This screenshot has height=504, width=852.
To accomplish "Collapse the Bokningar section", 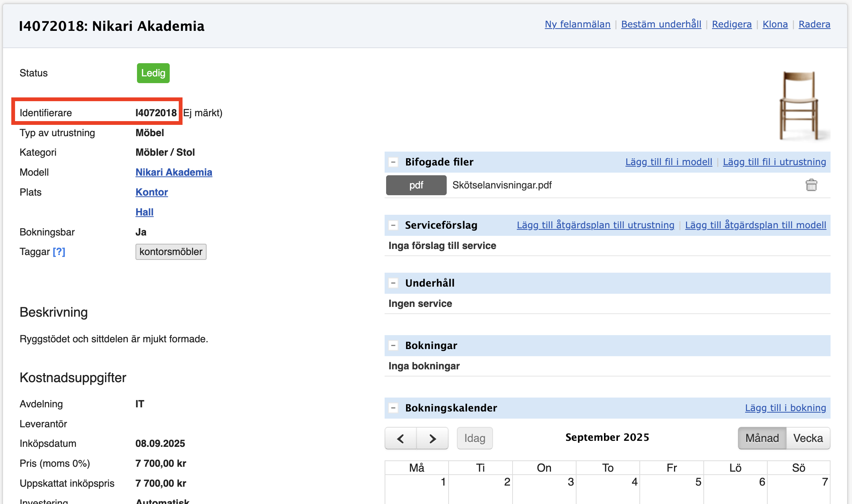I will [393, 346].
